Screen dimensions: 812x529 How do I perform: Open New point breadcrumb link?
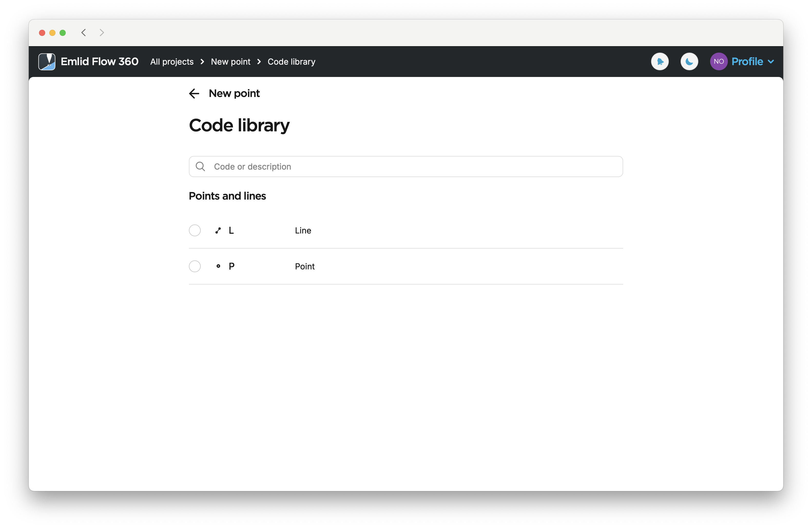pyautogui.click(x=231, y=62)
